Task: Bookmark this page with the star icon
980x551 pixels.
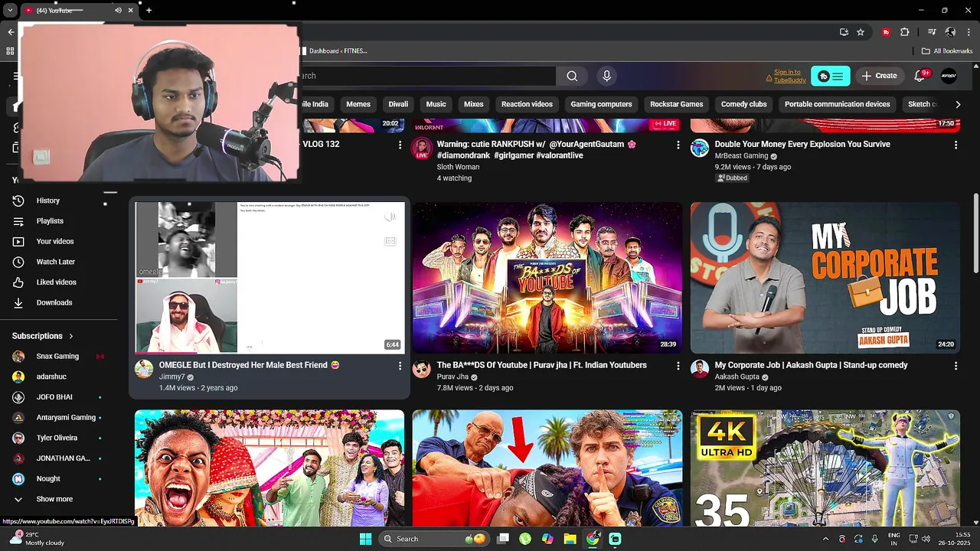Action: tap(861, 32)
